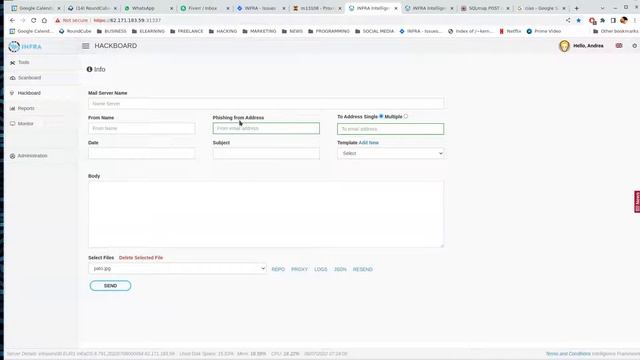Focus the Subject field
The width and height of the screenshot is (640, 360).
(266, 153)
